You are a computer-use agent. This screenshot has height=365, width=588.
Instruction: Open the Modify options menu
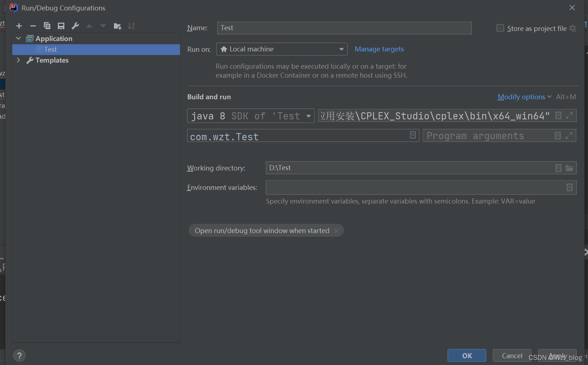click(524, 97)
